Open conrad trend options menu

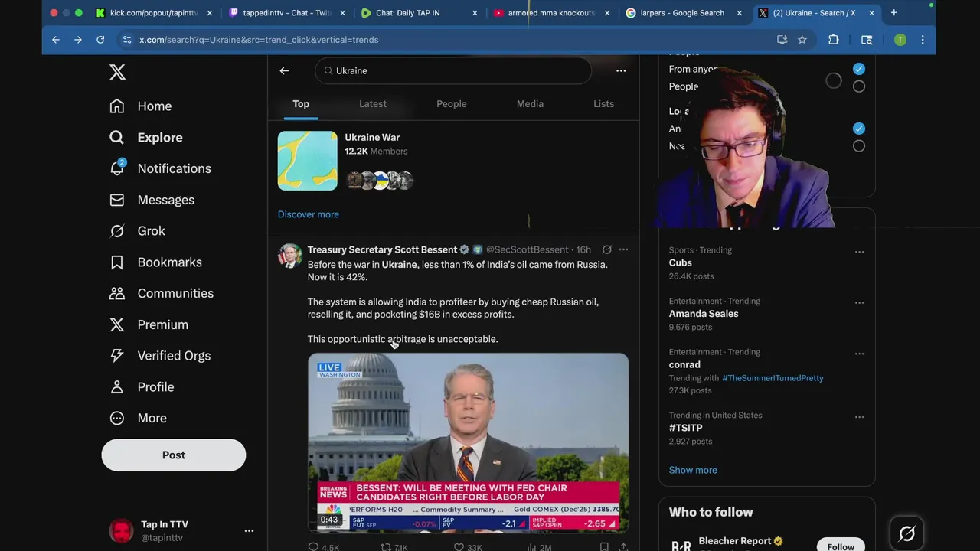(x=859, y=354)
